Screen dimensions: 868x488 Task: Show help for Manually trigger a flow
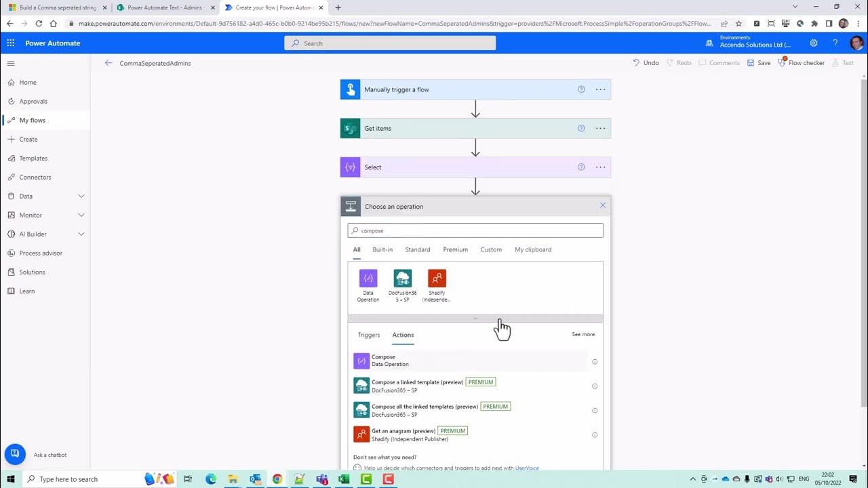pyautogui.click(x=581, y=89)
